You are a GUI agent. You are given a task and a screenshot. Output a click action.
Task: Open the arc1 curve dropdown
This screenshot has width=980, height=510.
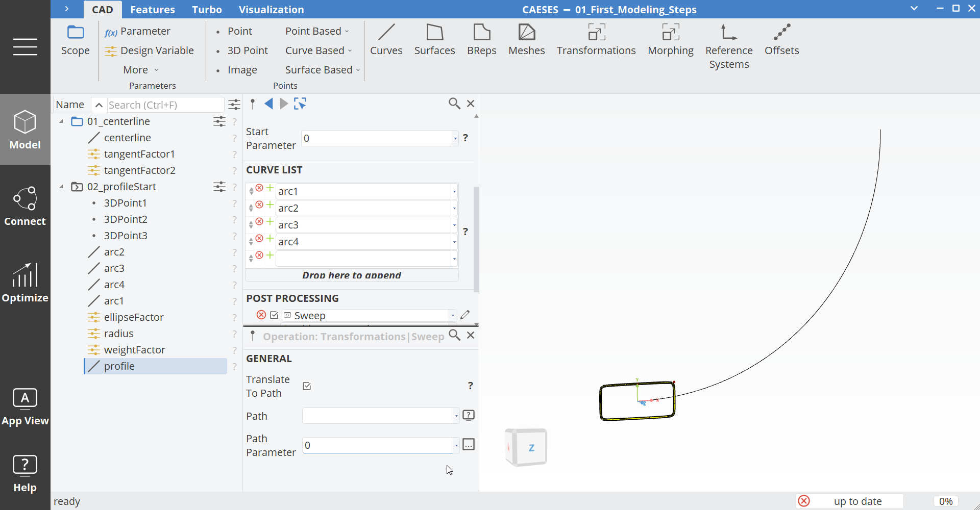pyautogui.click(x=453, y=191)
